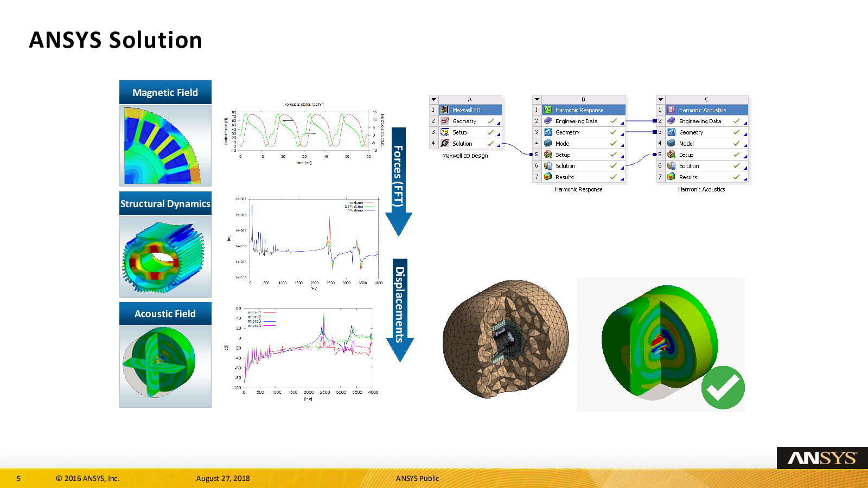This screenshot has height=488, width=868.
Task: Click the Harmonic Acoustics caption under system C
Action: click(701, 189)
